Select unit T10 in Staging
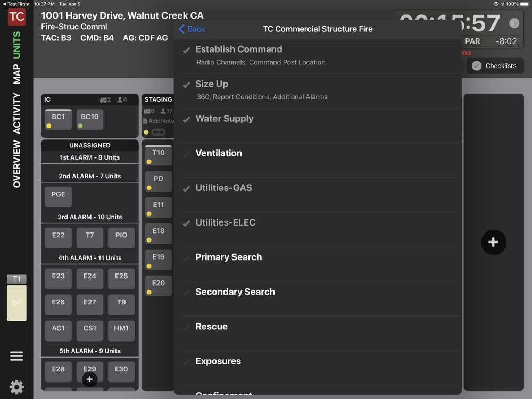Screen dimensions: 532x399 (159, 155)
